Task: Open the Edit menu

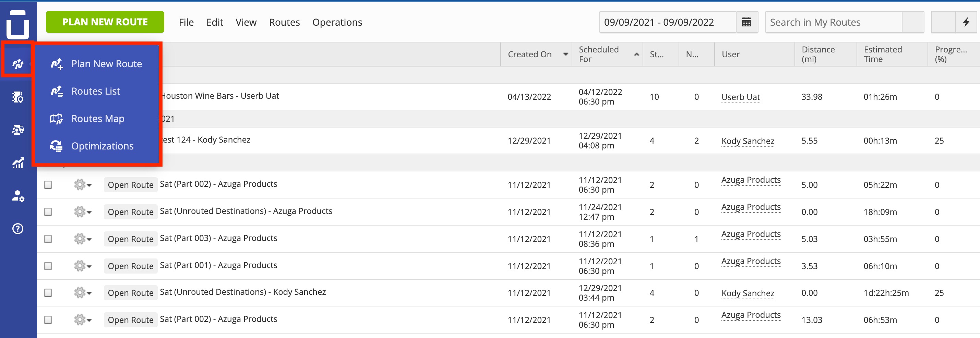Action: point(215,22)
